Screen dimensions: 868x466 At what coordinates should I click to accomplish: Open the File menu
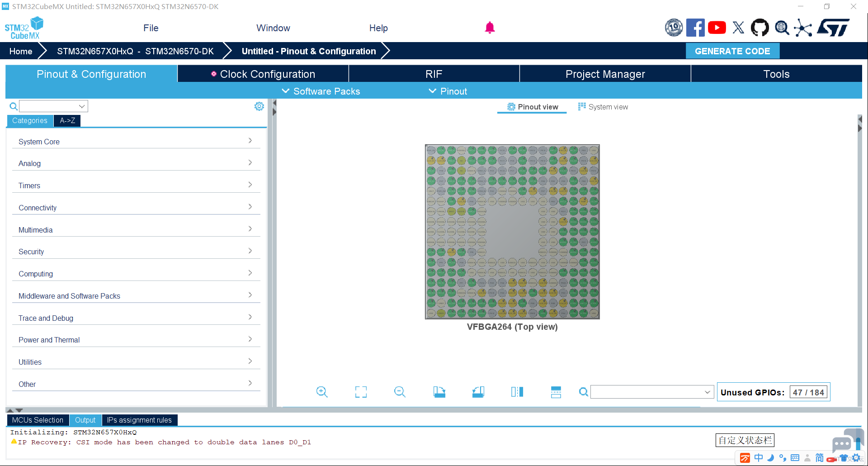click(151, 28)
